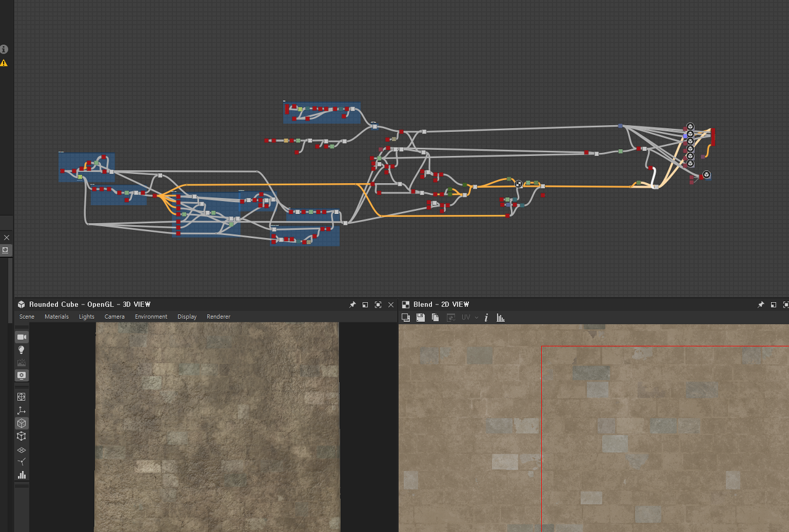This screenshot has height=532, width=789.
Task: Click the XYZ axes gizmo icon
Action: [22, 411]
